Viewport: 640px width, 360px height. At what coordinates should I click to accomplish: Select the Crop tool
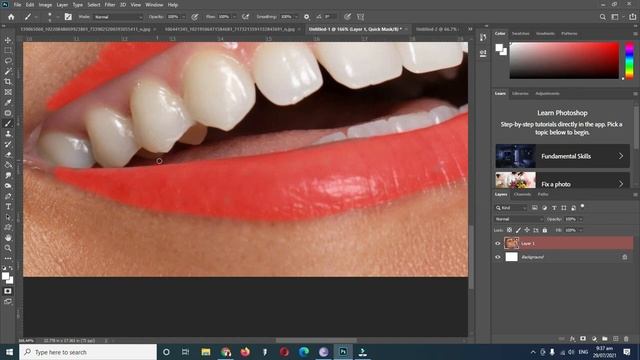pos(8,82)
